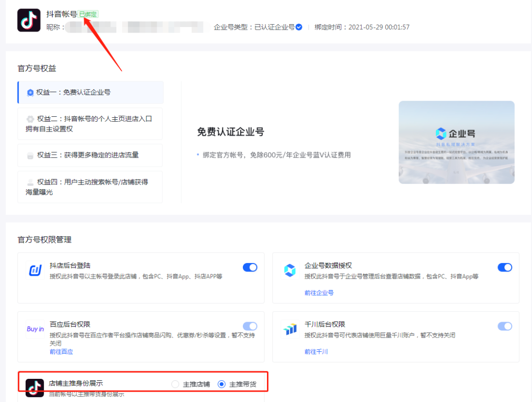Click the 抖音帐号 heading text
Screen dimensions: 532x402
(62, 14)
